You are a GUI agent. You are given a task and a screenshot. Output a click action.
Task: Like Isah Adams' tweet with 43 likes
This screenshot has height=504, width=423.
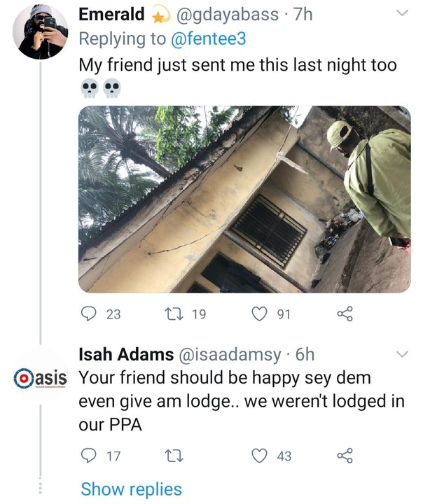[260, 456]
